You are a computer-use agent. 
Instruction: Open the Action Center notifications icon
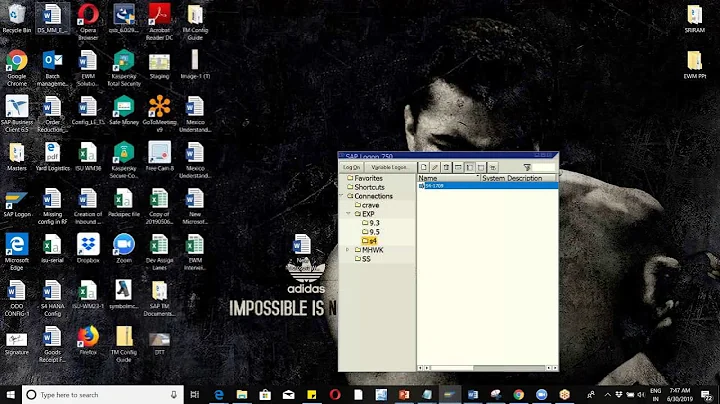(707, 395)
